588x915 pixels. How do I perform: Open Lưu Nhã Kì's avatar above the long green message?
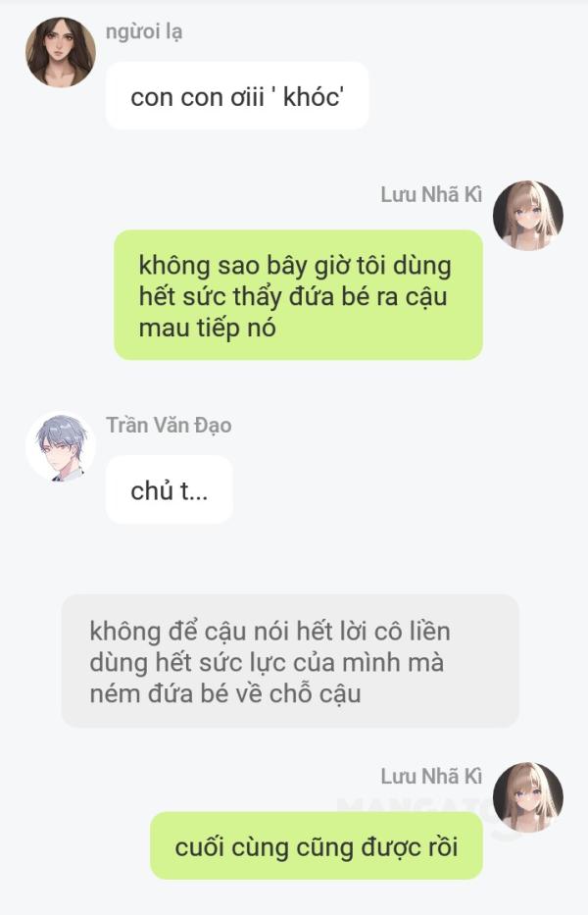click(x=528, y=216)
